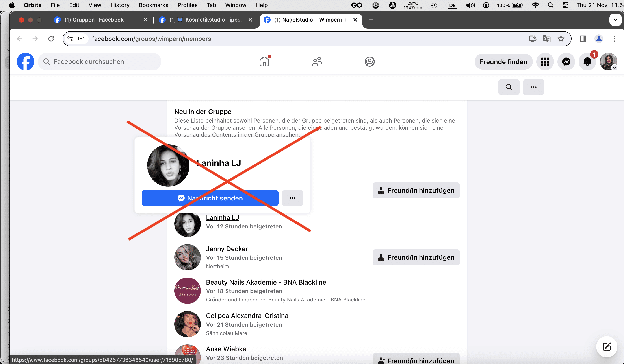
Task: Click Freunde finden button
Action: (503, 62)
